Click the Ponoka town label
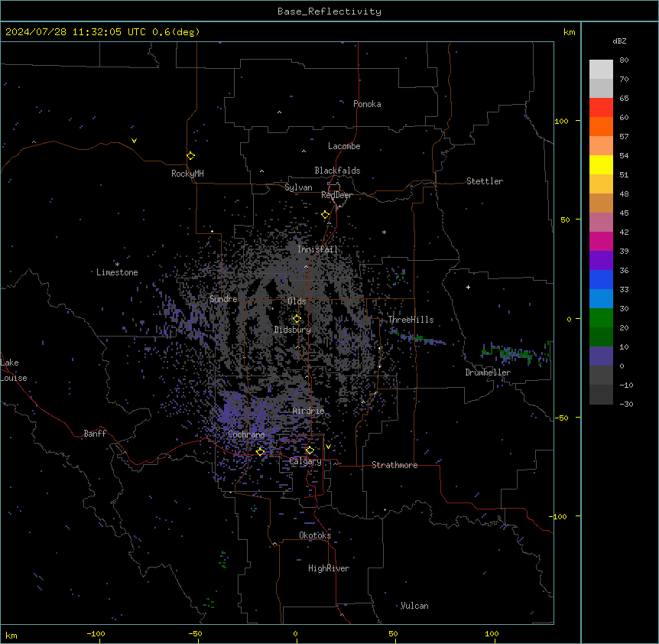This screenshot has width=659, height=644. click(x=367, y=104)
